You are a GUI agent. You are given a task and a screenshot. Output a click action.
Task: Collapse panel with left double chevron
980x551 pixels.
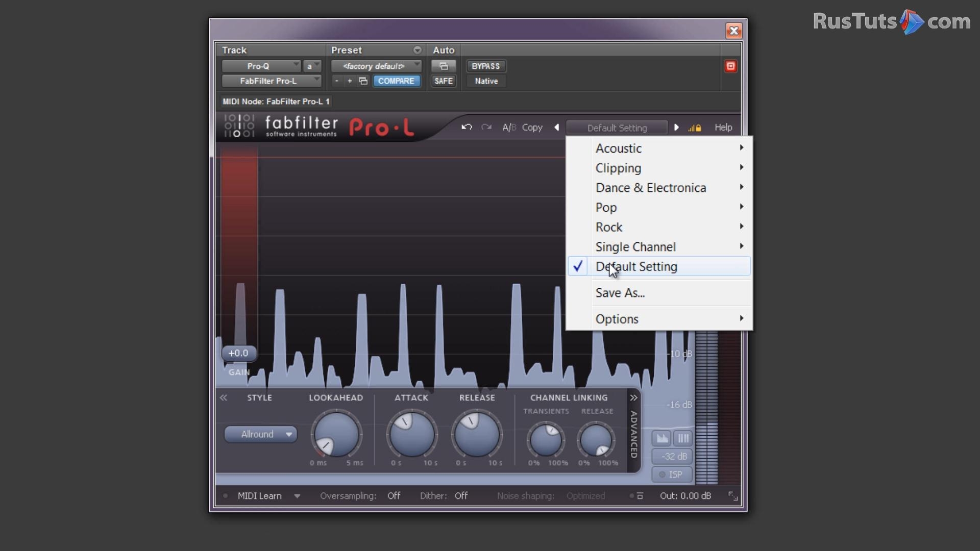point(224,397)
